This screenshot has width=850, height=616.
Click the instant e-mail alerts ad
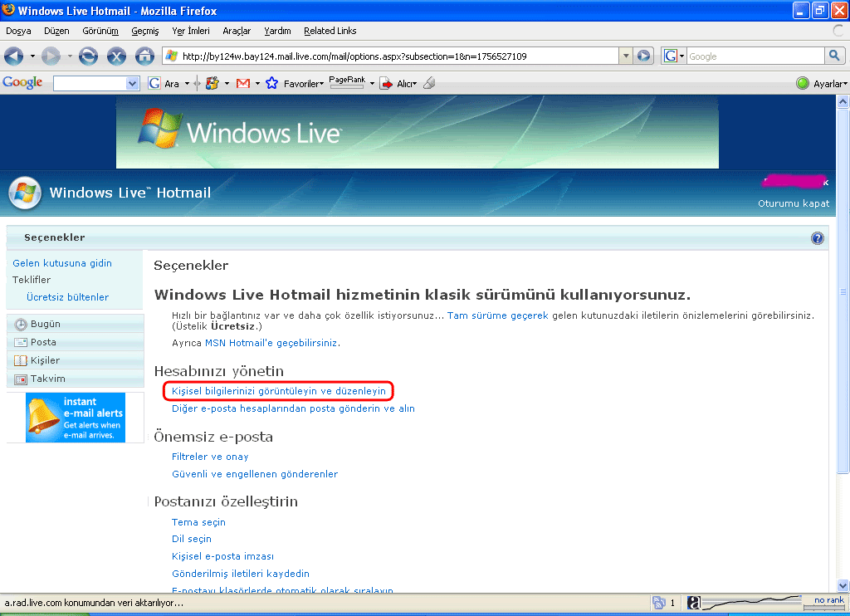pos(76,418)
